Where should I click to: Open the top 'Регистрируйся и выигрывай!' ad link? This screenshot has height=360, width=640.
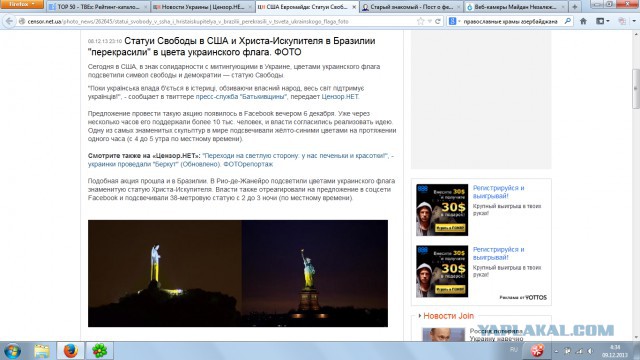coord(498,192)
